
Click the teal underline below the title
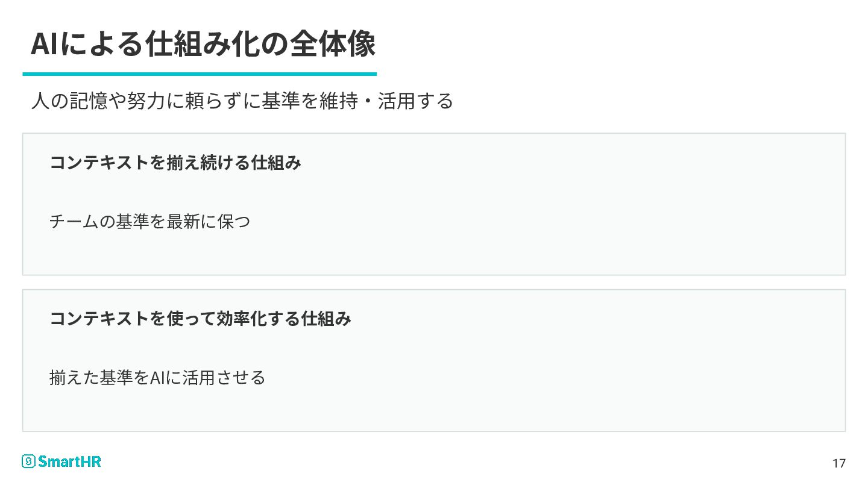(200, 74)
